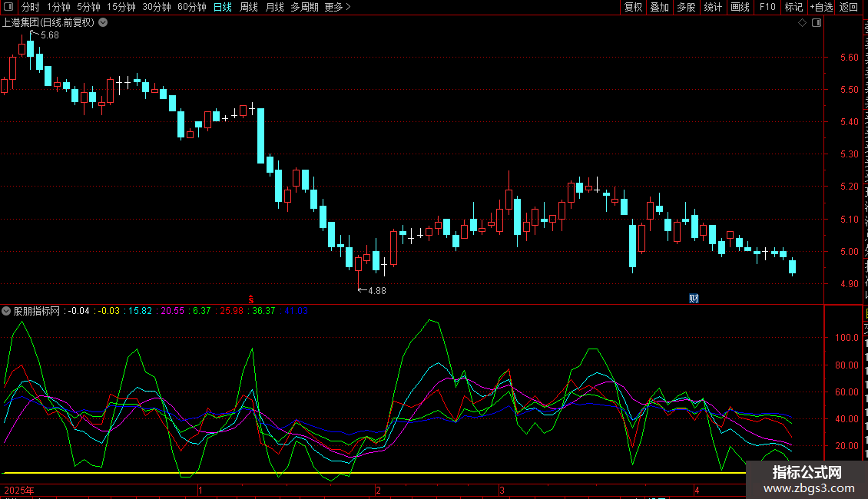Switch to the 分时 intraday view

coord(31,7)
